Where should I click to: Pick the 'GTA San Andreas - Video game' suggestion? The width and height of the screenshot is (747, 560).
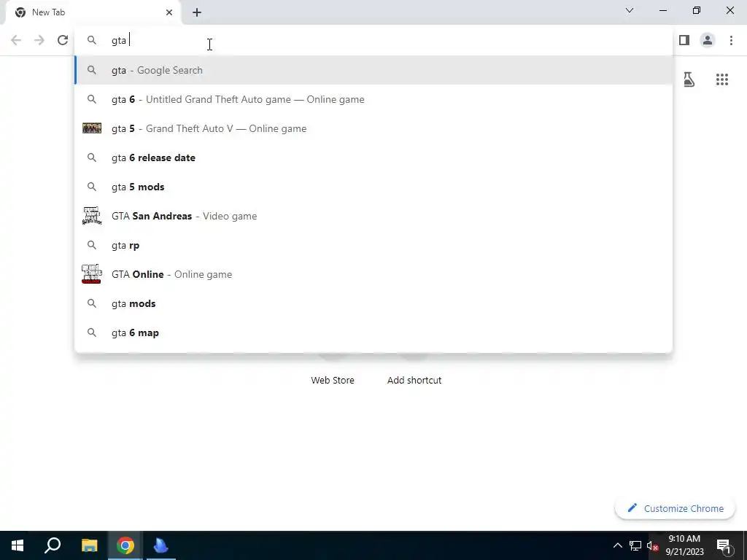coord(373,216)
